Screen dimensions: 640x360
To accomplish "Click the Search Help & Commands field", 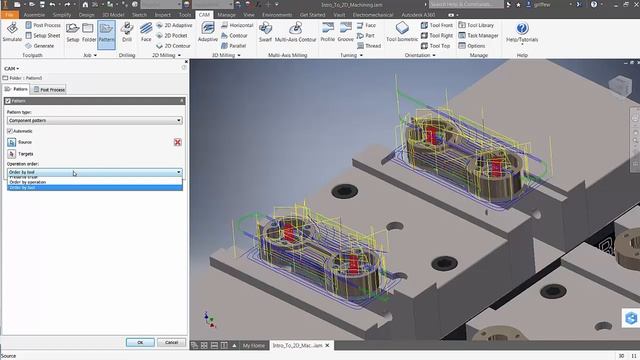I will [x=466, y=4].
